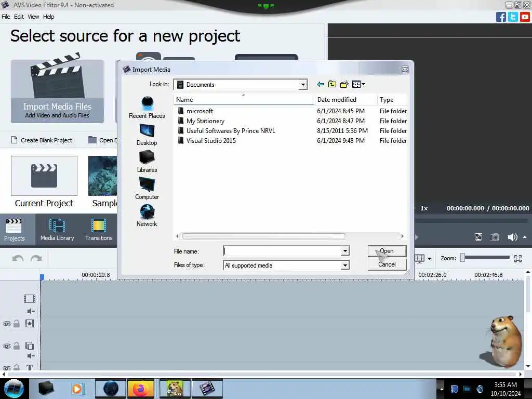Sort files by Type column header
Viewport: 532px width, 399px height.
(x=392, y=100)
